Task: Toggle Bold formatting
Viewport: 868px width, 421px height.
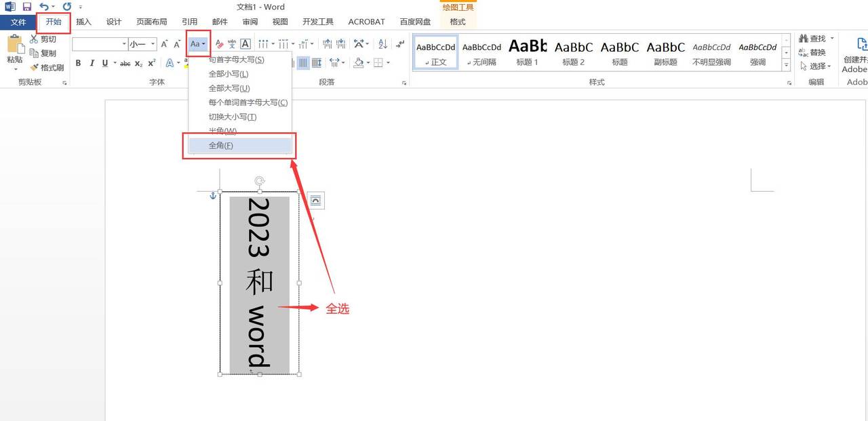Action: (x=79, y=63)
